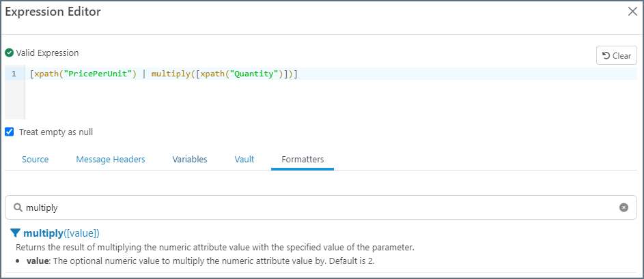
Task: Toggle the Treat empty as null checkbox
Action: (10, 132)
